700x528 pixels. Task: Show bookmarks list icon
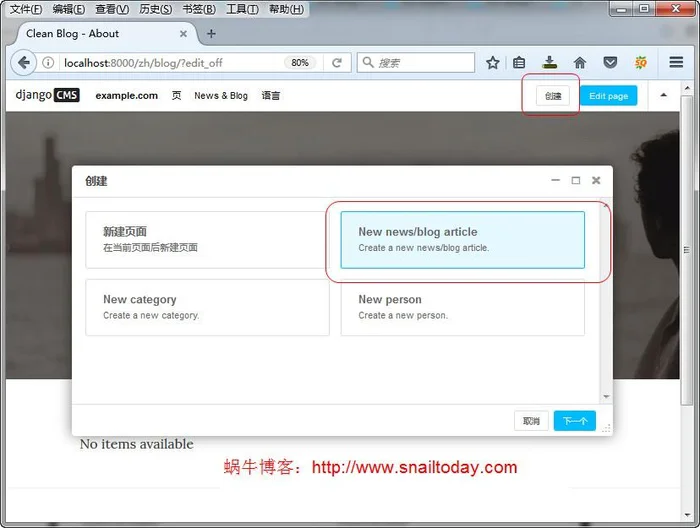pos(519,63)
